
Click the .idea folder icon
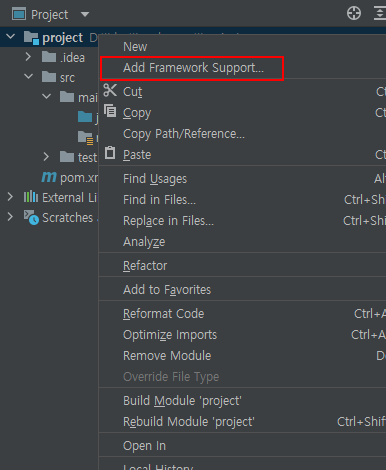tap(49, 57)
